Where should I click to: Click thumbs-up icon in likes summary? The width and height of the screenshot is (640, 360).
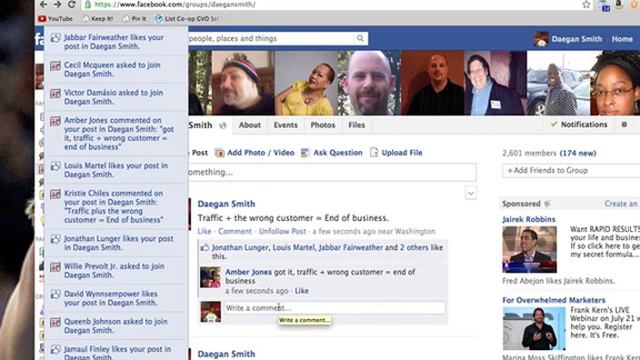pos(204,247)
